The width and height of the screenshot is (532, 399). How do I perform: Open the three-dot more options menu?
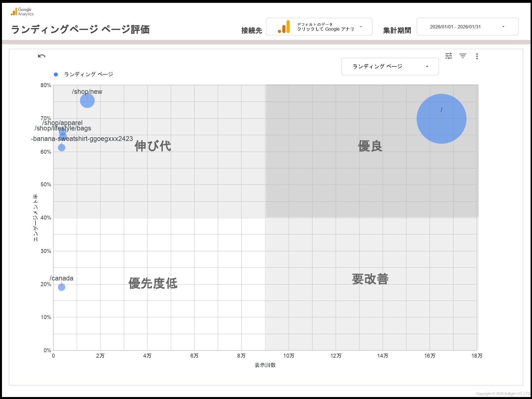click(477, 56)
